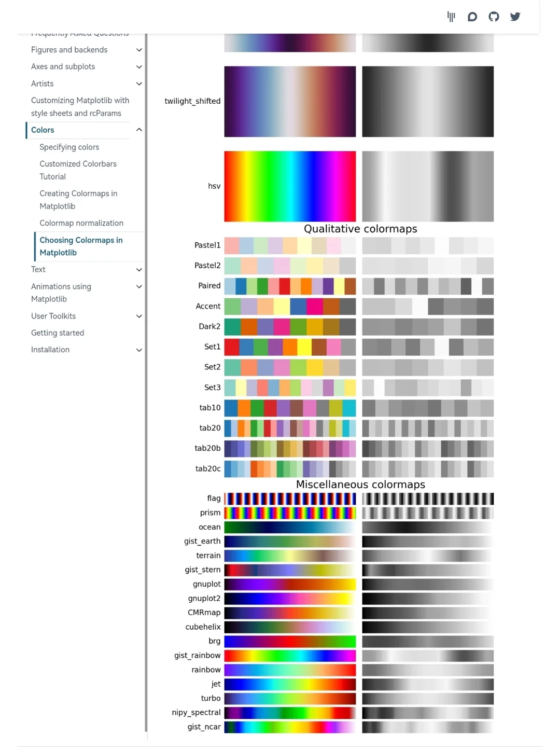Open Axes and subplots page
The width and height of the screenshot is (560, 747).
coord(63,67)
